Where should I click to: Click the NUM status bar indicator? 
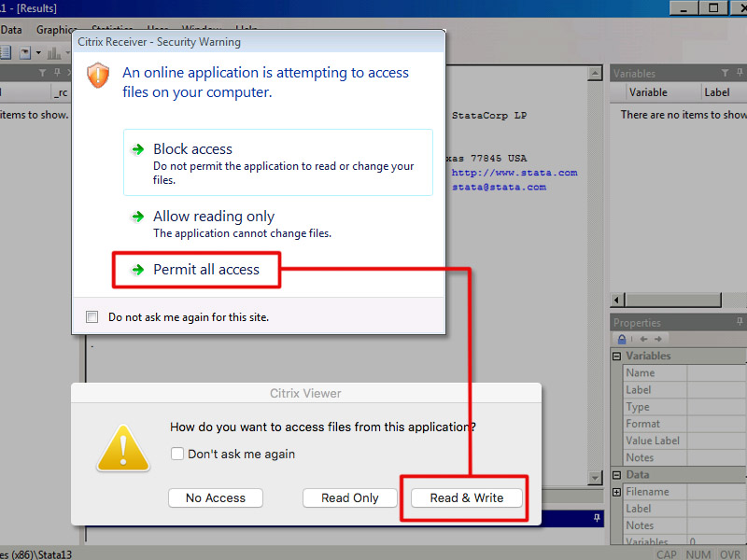(698, 554)
